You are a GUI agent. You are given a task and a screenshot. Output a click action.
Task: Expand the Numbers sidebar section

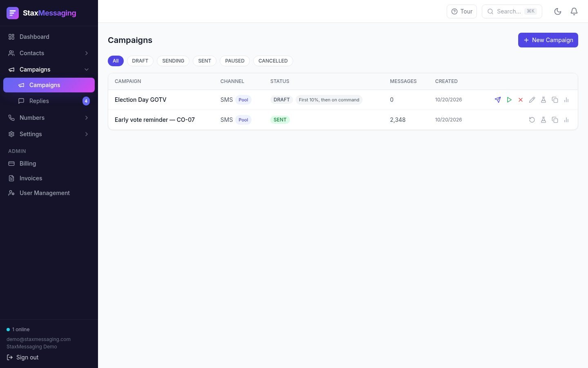49,118
